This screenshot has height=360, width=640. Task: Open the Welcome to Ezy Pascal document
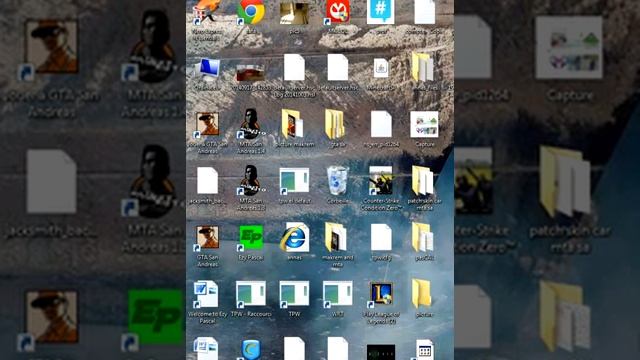[x=205, y=294]
